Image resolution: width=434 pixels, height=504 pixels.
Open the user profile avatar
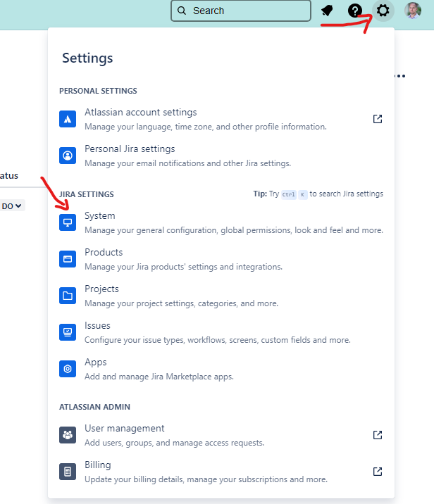click(x=413, y=11)
